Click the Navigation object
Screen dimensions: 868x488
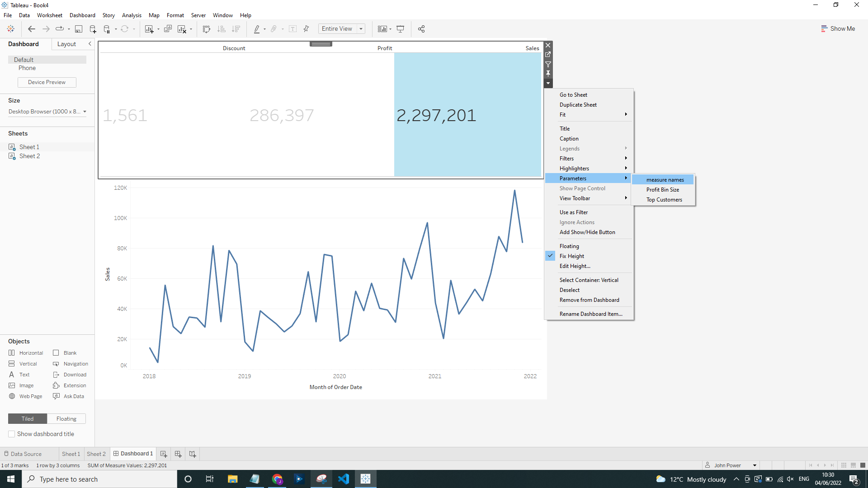[x=71, y=364]
